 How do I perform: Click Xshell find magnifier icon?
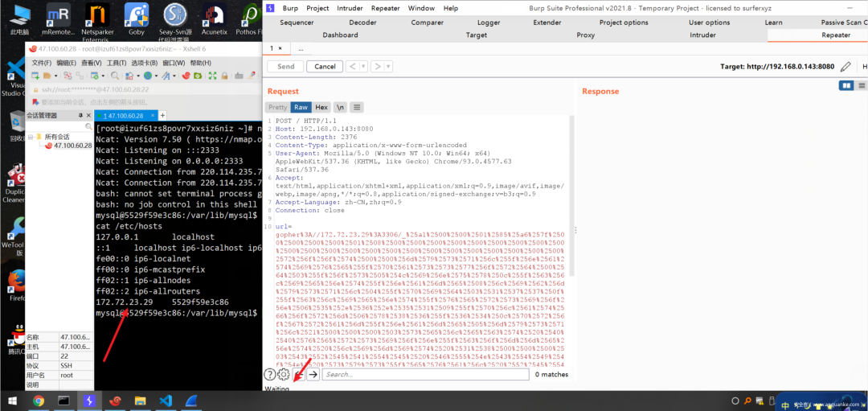(115, 76)
